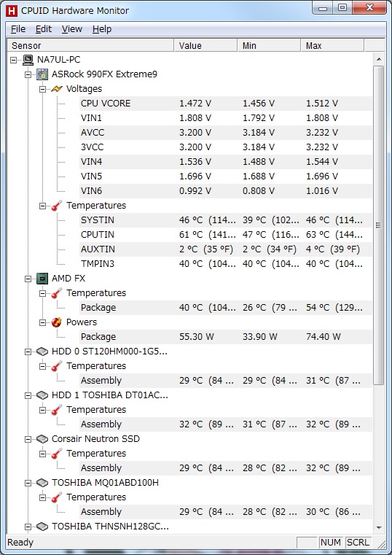Select the AUXTIN temperature row
Image resolution: width=392 pixels, height=555 pixels.
(x=226, y=249)
